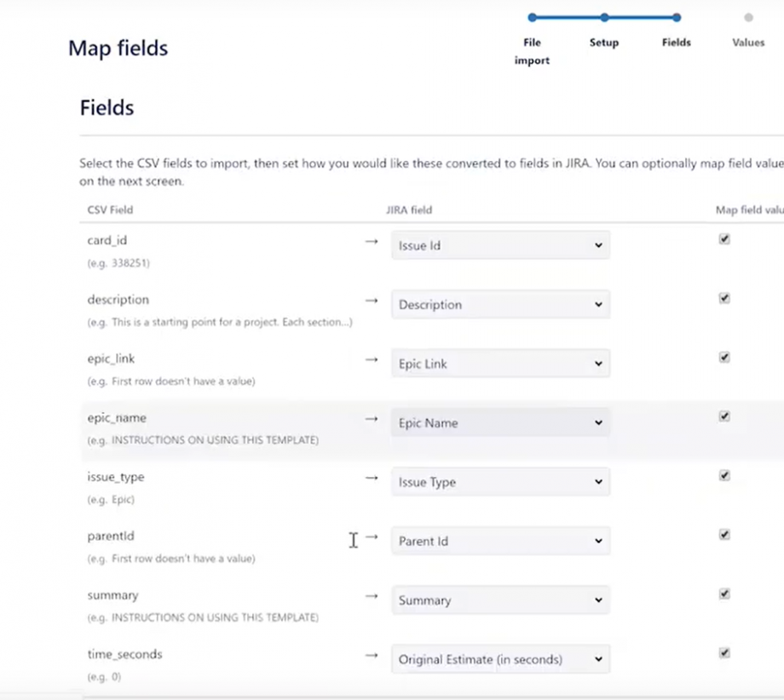Uncheck map field value for summary
Viewport: 784px width, 700px height.
[724, 594]
